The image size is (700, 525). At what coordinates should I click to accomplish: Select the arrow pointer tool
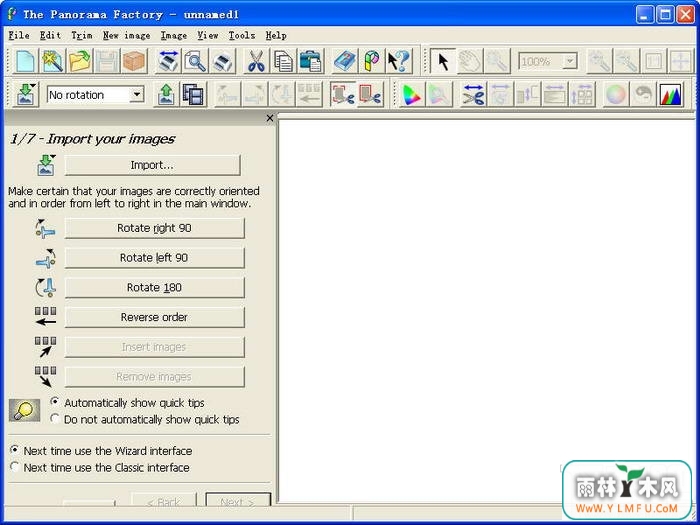pos(443,61)
